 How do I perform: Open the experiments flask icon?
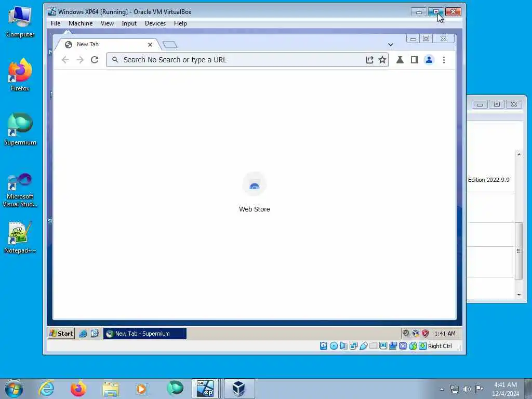[x=400, y=60]
